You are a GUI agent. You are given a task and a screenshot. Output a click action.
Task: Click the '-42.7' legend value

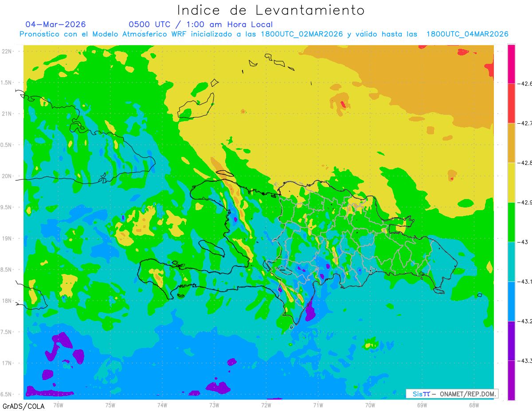click(x=524, y=123)
